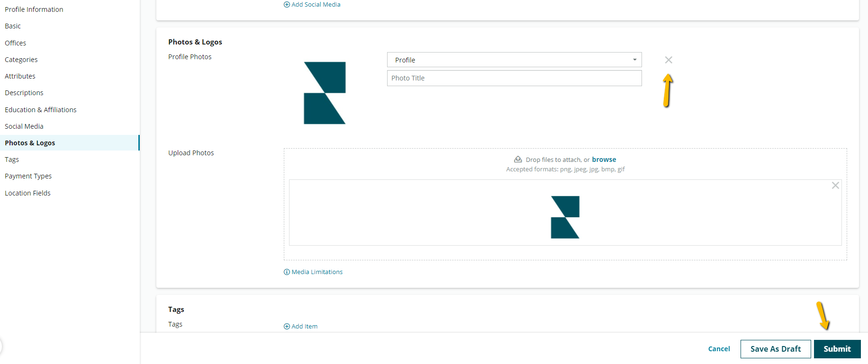Navigate to Offices section in sidebar
The height and width of the screenshot is (364, 868).
pos(16,43)
